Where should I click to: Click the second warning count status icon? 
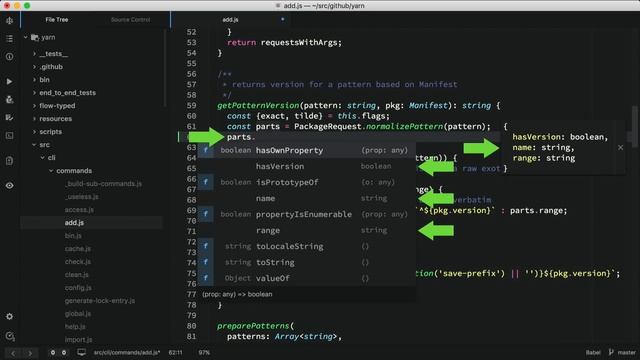pyautogui.click(x=64, y=352)
